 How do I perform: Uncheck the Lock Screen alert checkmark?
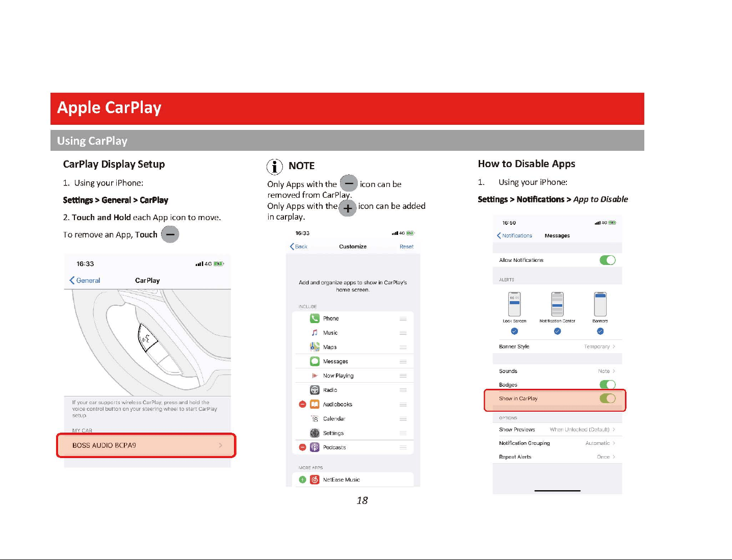tap(514, 331)
